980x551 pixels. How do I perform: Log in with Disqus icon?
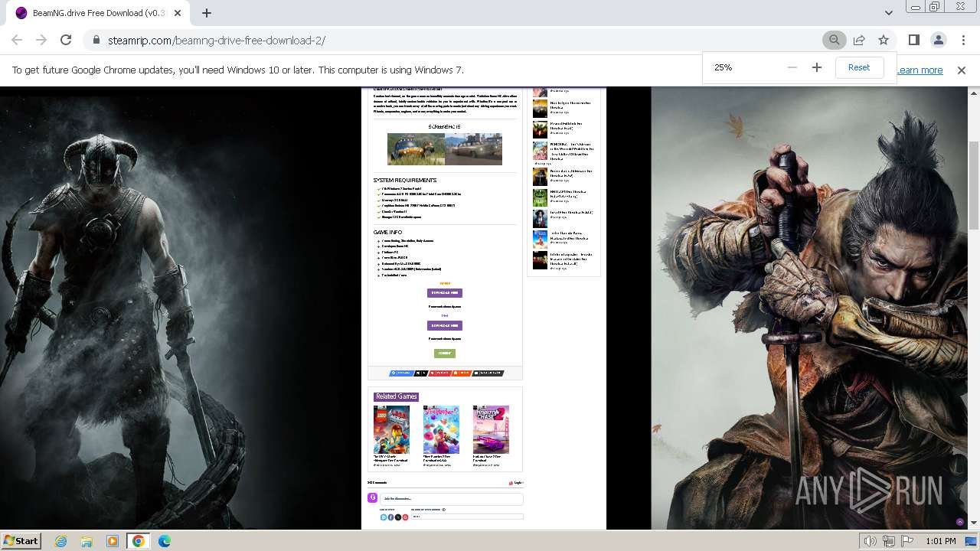(384, 517)
